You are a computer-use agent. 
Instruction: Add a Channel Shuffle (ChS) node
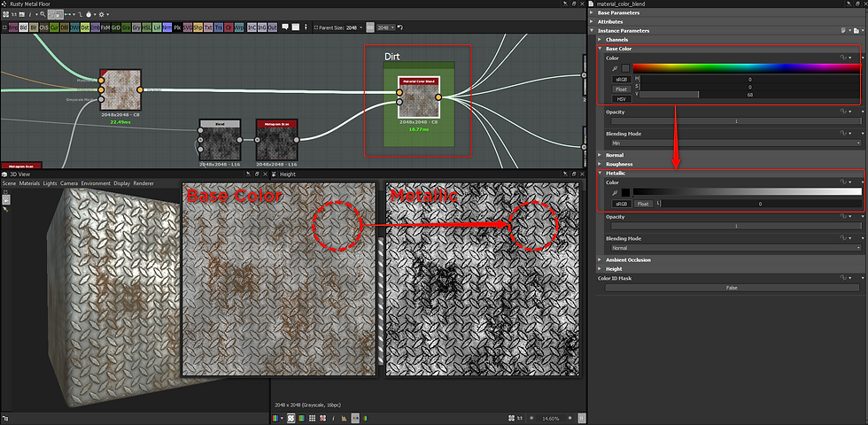tap(43, 27)
